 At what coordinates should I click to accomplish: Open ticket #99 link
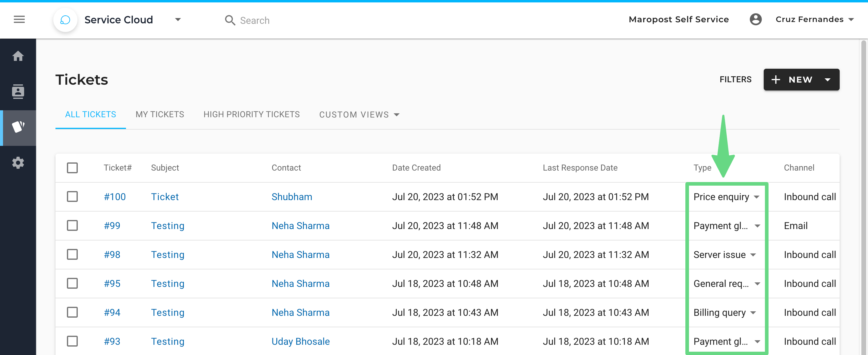point(112,226)
